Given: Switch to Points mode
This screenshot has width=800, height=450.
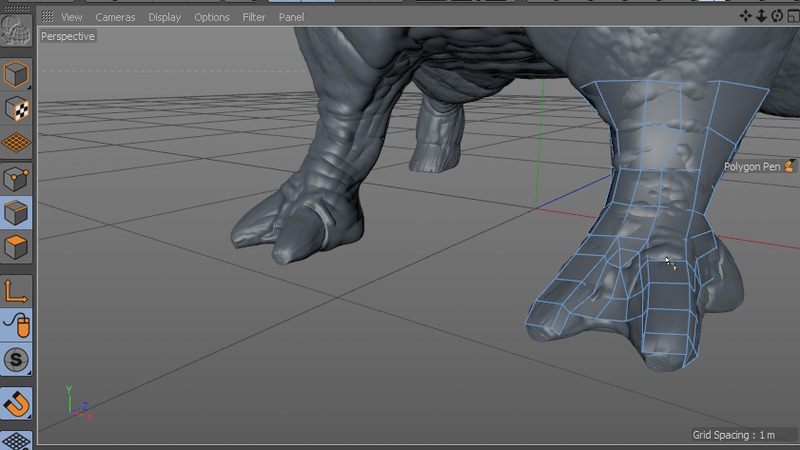Looking at the screenshot, I should 16,178.
